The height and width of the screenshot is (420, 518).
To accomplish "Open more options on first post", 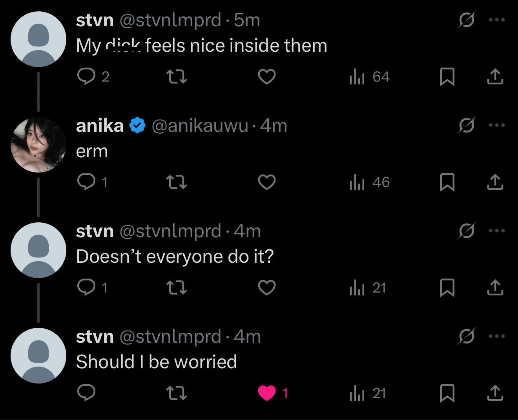I will [496, 20].
